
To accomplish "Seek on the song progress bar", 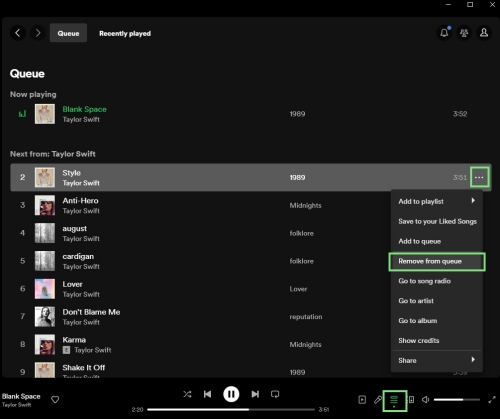I will 231,409.
